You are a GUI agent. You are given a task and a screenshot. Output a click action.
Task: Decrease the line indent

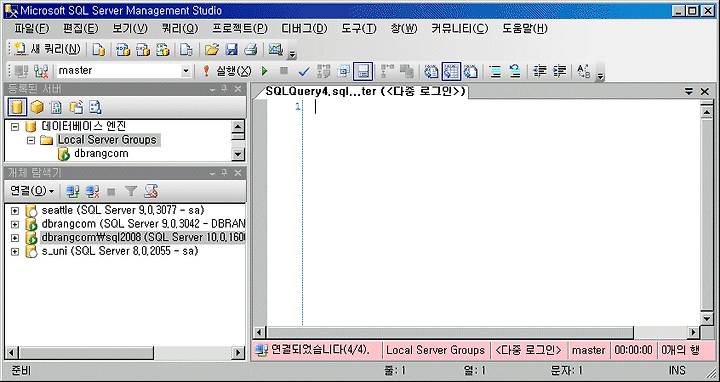[x=540, y=71]
